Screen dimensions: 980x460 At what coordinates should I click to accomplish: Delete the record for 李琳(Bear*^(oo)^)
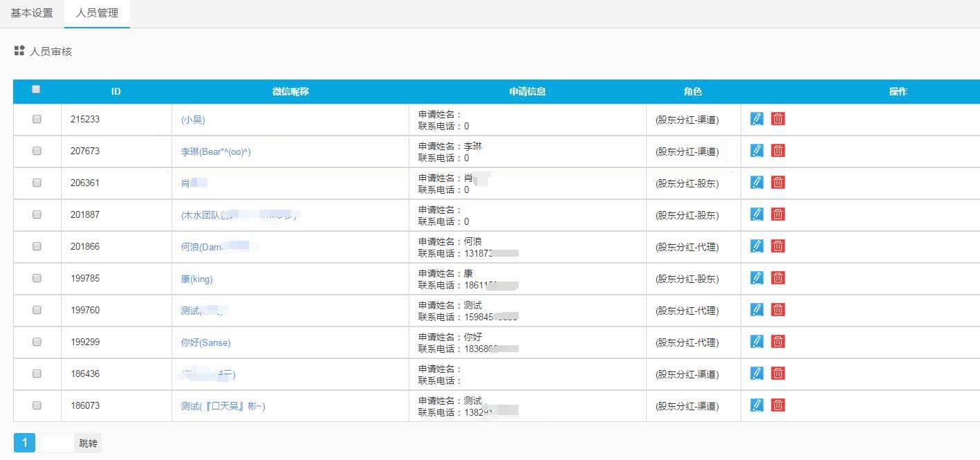[x=778, y=150]
